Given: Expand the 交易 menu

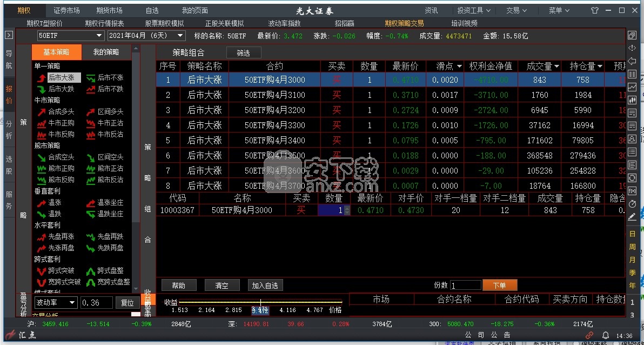Looking at the screenshot, I should click(x=516, y=10).
